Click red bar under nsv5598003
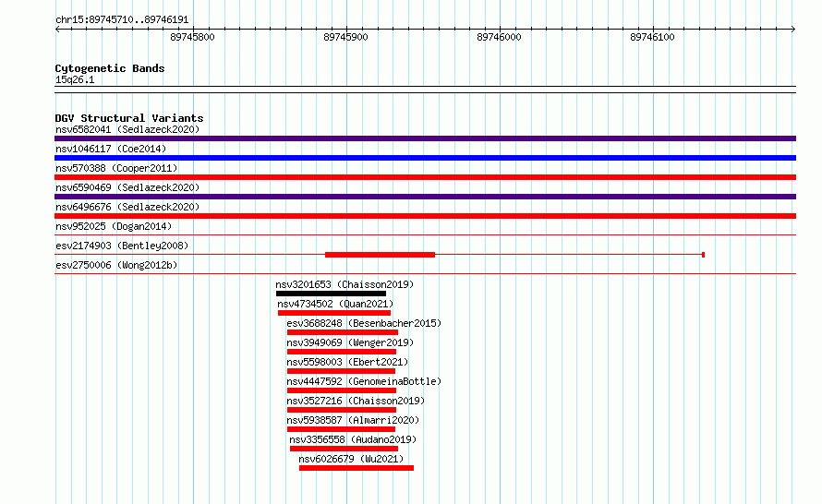822x504 pixels. click(x=341, y=371)
